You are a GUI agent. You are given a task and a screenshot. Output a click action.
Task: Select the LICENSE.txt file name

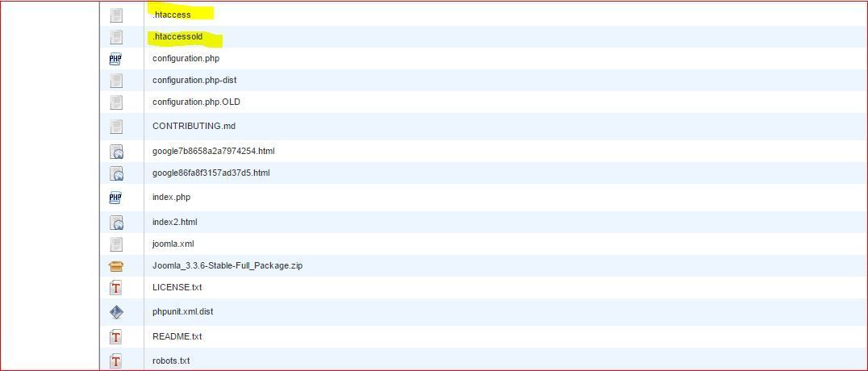[176, 287]
